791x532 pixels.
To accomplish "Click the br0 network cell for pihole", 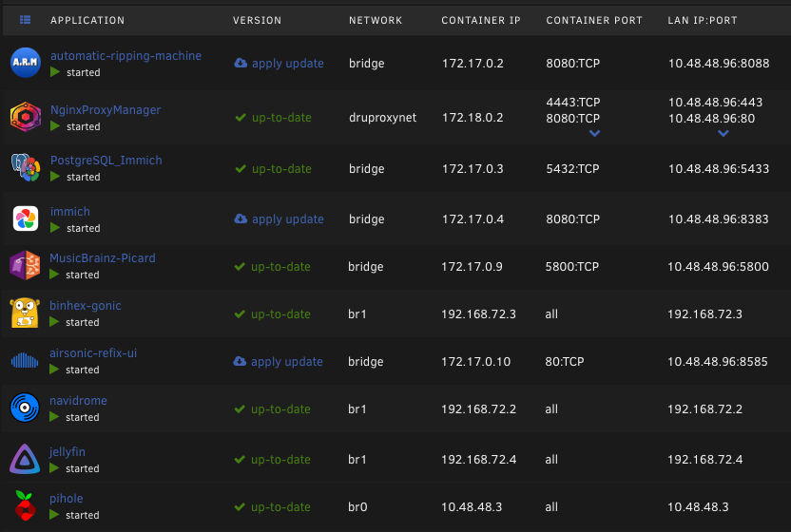I will click(x=357, y=506).
